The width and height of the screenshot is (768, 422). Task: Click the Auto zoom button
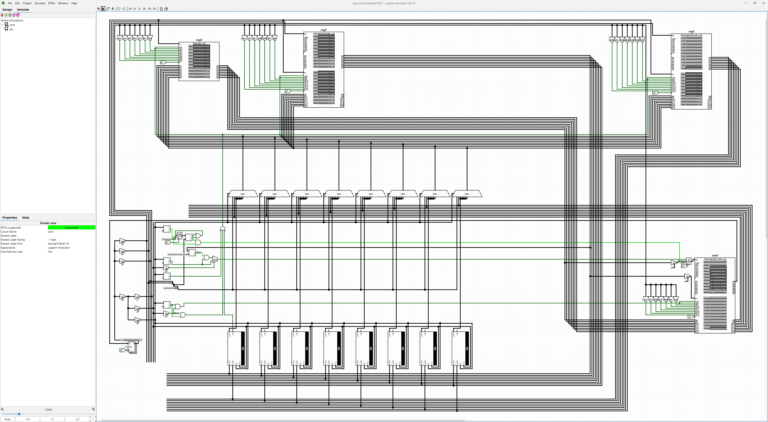(x=7, y=419)
